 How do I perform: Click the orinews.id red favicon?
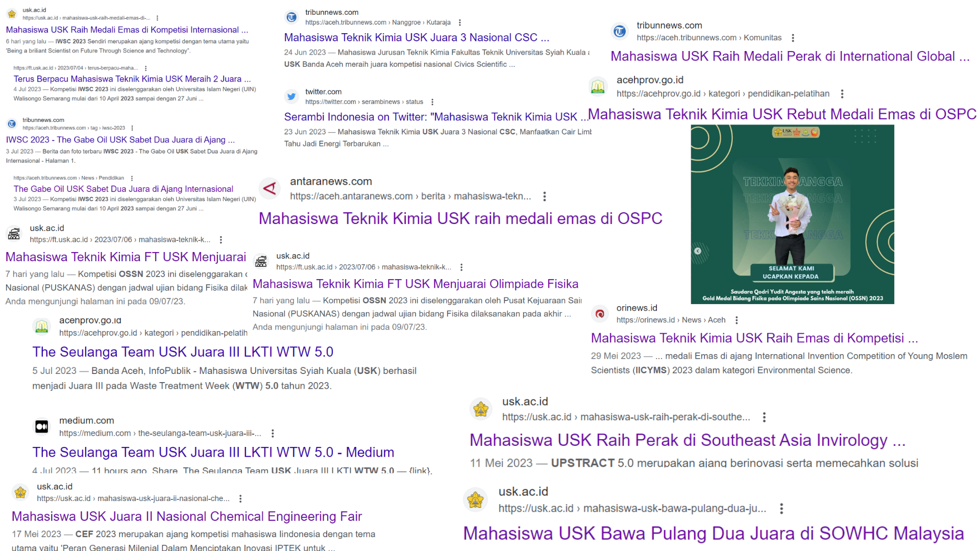(600, 314)
